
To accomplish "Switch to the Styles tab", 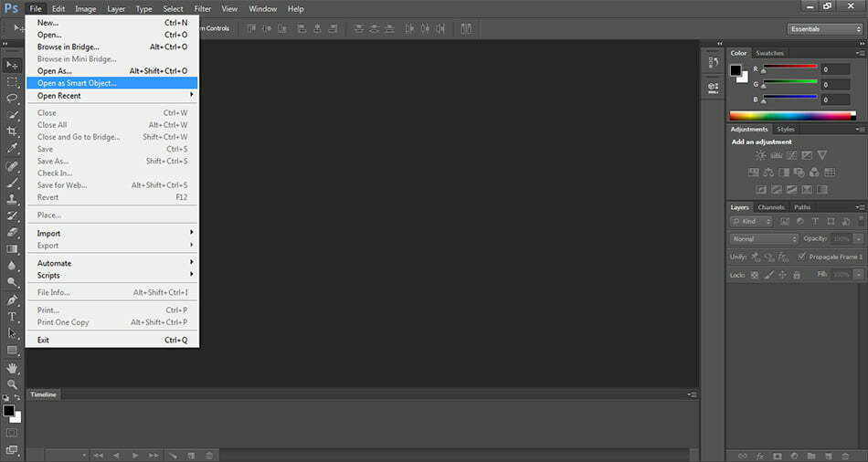I will click(x=786, y=130).
